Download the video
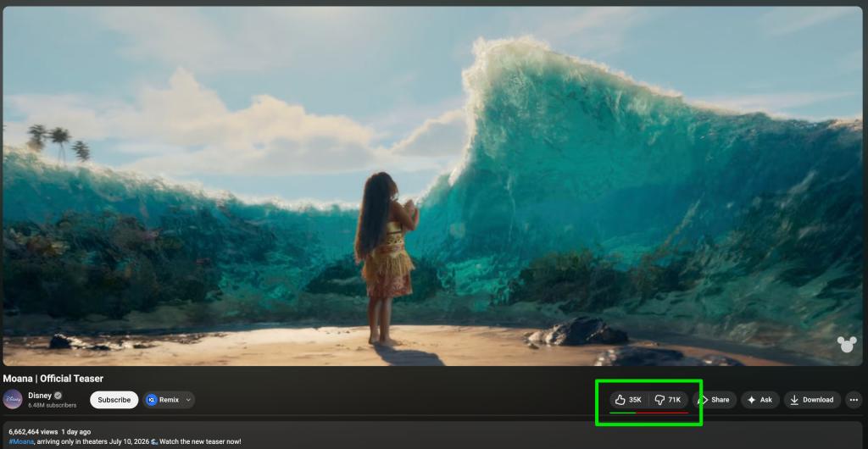868x449 pixels. (812, 400)
